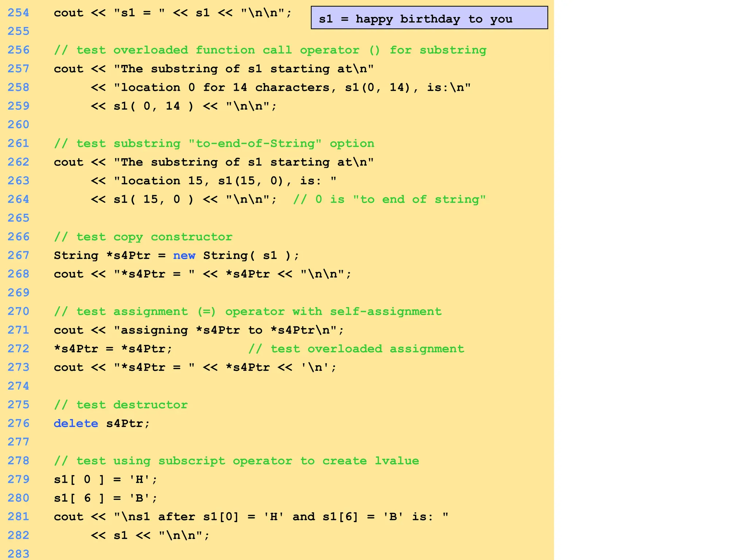The width and height of the screenshot is (747, 560).
Task: Click line number 276
Action: click(18, 424)
